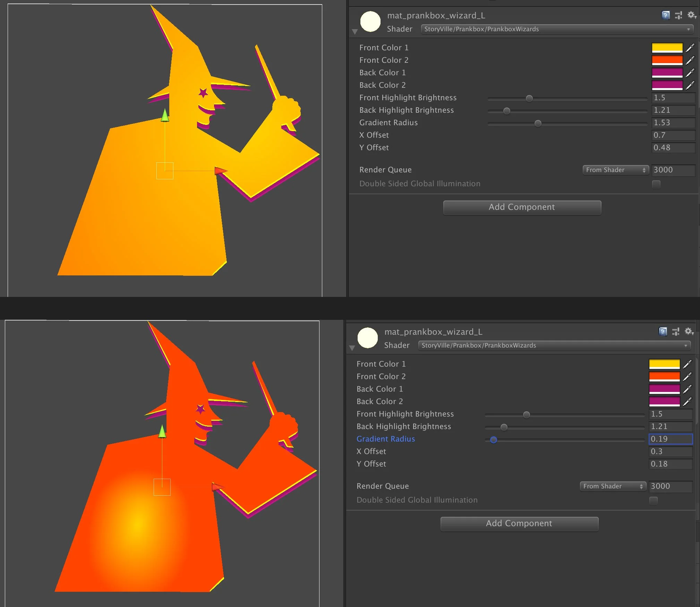Click Gradient Radius slider handle at 0.19
Image resolution: width=700 pixels, height=607 pixels.
(x=494, y=440)
